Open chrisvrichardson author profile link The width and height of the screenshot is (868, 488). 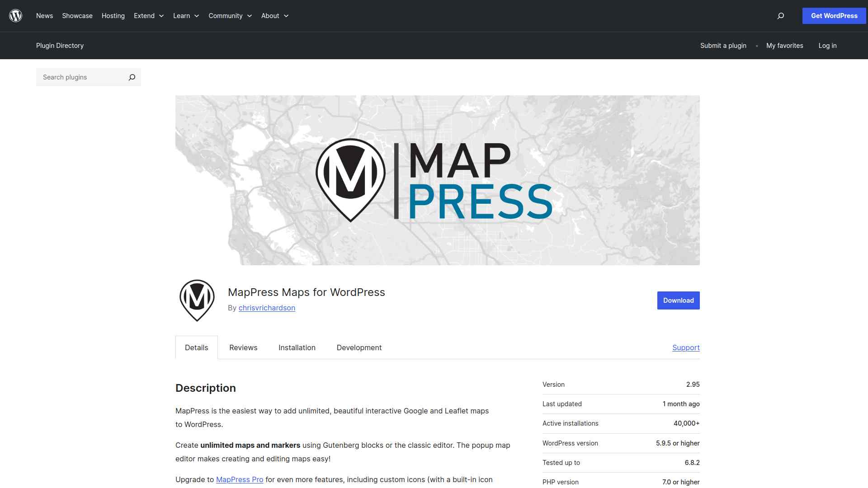pyautogui.click(x=267, y=308)
